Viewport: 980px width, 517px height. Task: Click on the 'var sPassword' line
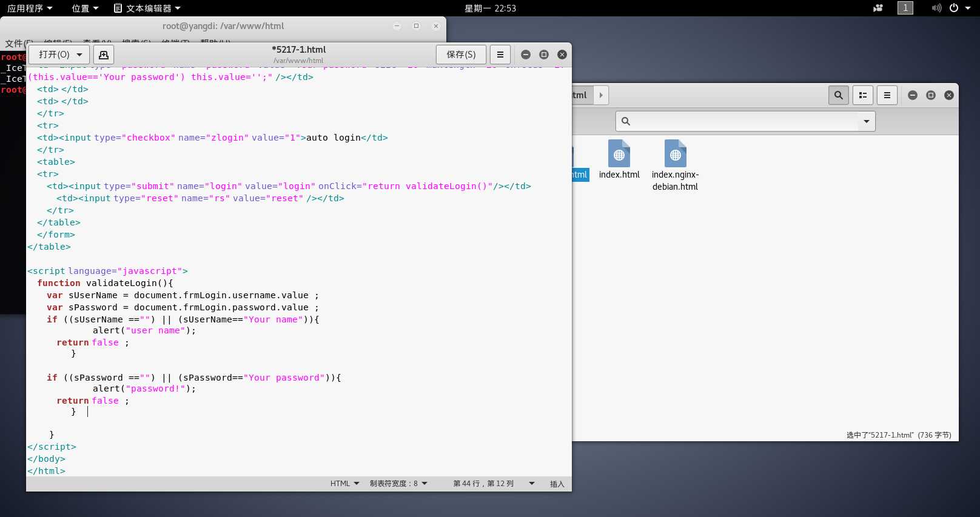click(x=183, y=307)
